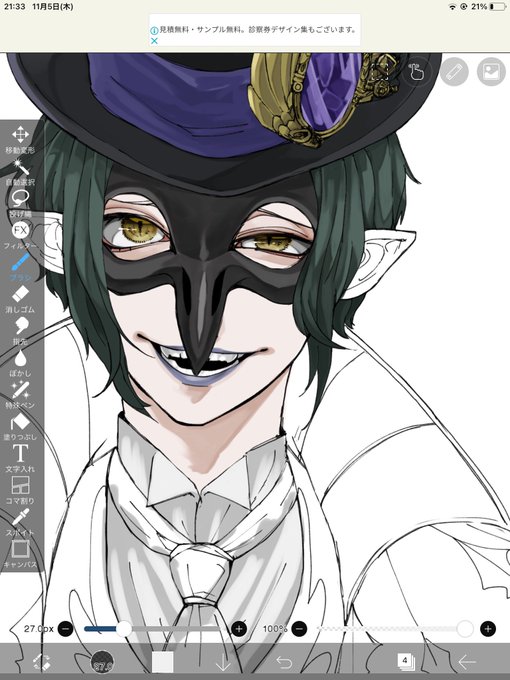
Task: Tap the 100% opacity value
Action: (x=275, y=629)
